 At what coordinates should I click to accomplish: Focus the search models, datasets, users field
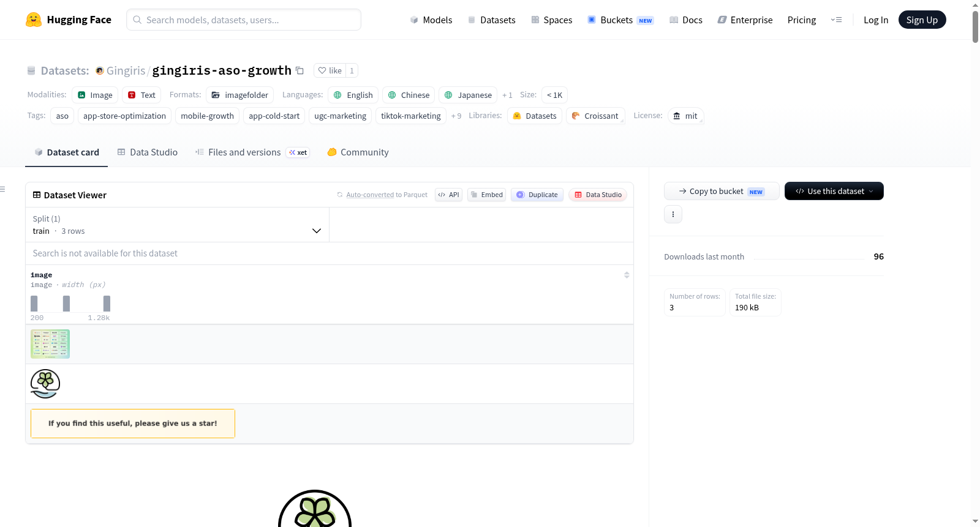click(244, 20)
